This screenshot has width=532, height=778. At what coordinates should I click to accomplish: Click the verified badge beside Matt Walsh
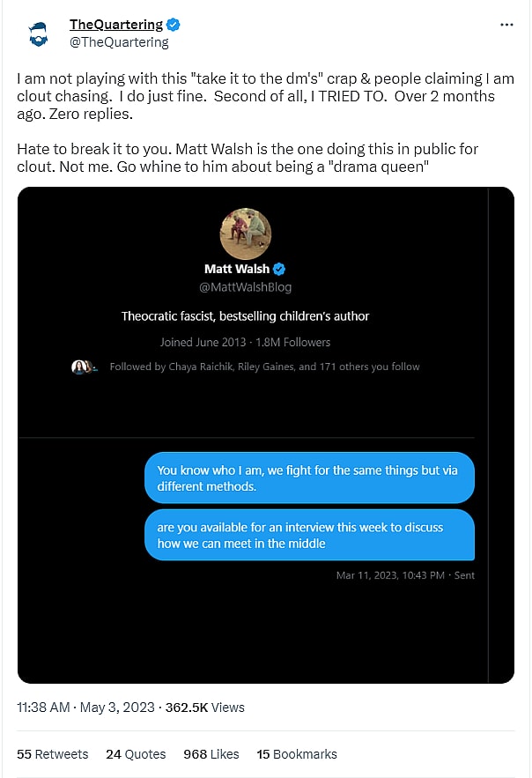(x=279, y=269)
